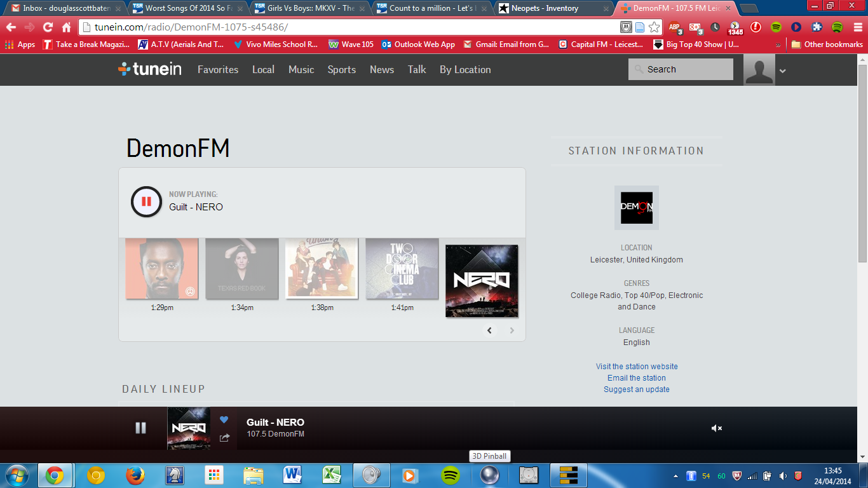
Task: Unmute the player volume icon
Action: coord(716,428)
